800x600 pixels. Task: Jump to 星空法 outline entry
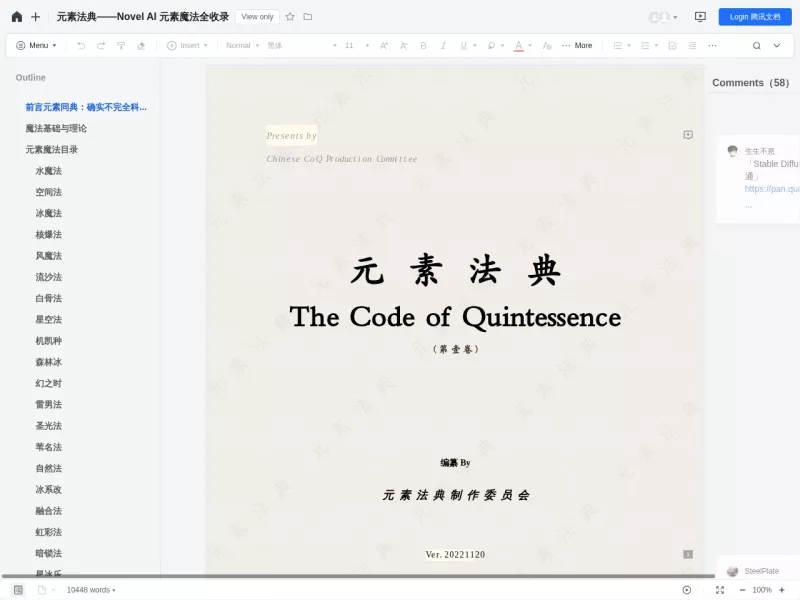[x=48, y=320]
